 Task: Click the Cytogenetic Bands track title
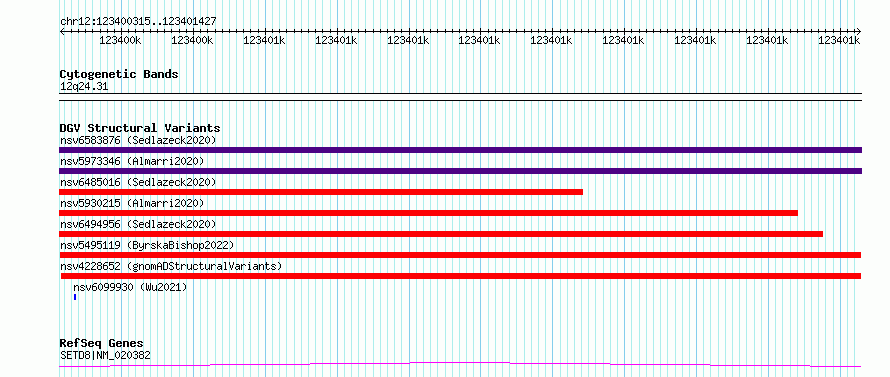click(119, 74)
